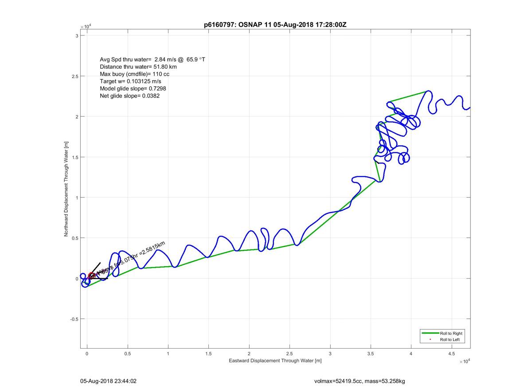The width and height of the screenshot is (532, 392).
Task: Click the x-axis label Eastward Displacement Through Water
Action: (x=275, y=361)
